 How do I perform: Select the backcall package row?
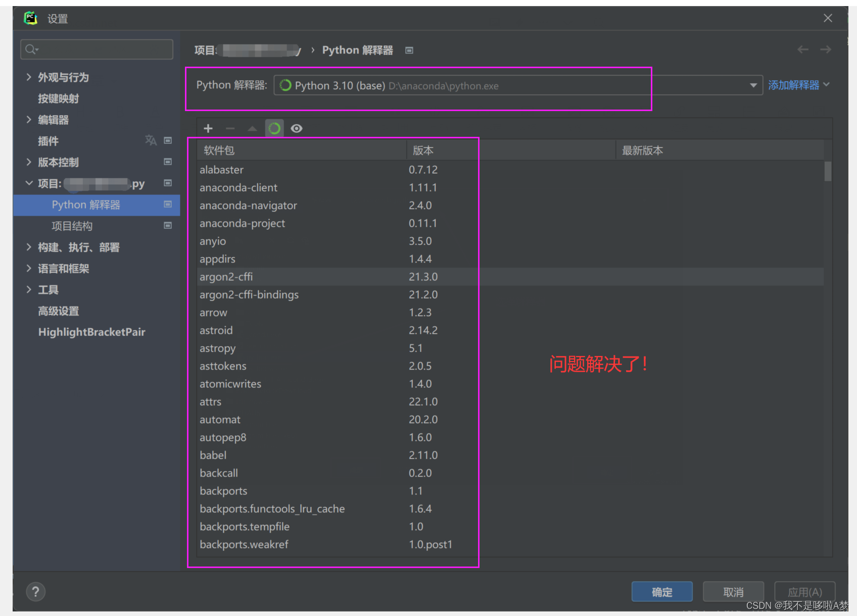tap(510, 473)
